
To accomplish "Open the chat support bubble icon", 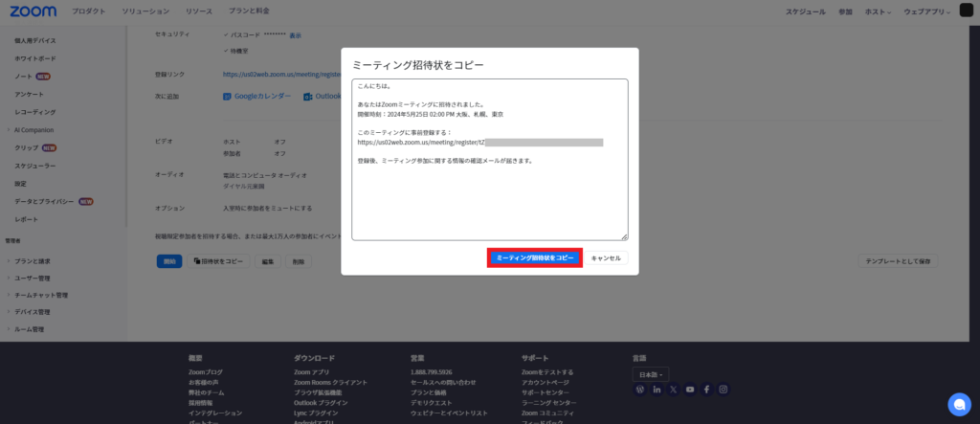I will tap(958, 402).
